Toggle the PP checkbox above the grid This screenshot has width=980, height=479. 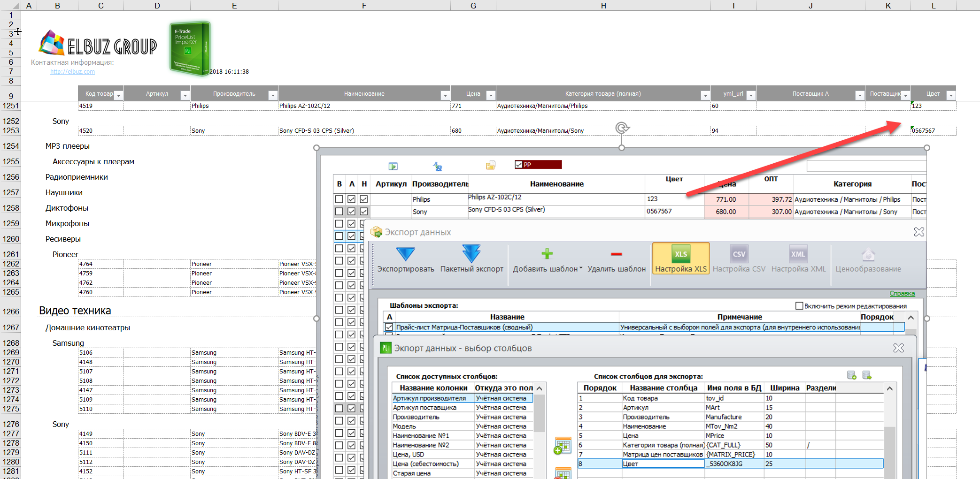click(518, 165)
